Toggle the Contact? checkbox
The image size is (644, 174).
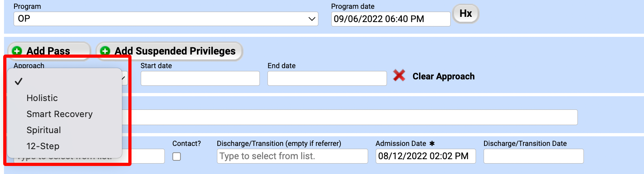click(176, 156)
